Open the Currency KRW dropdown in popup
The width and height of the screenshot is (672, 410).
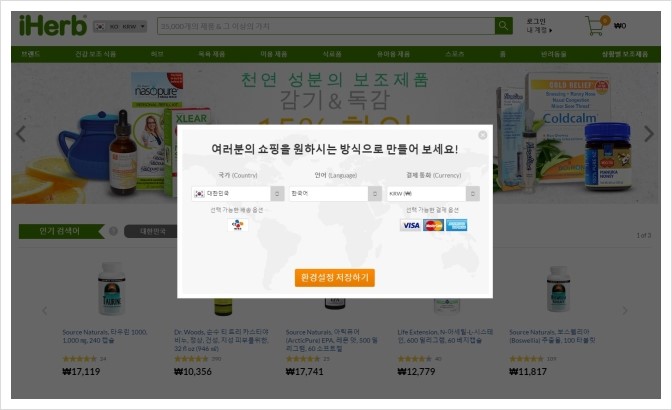pos(433,194)
